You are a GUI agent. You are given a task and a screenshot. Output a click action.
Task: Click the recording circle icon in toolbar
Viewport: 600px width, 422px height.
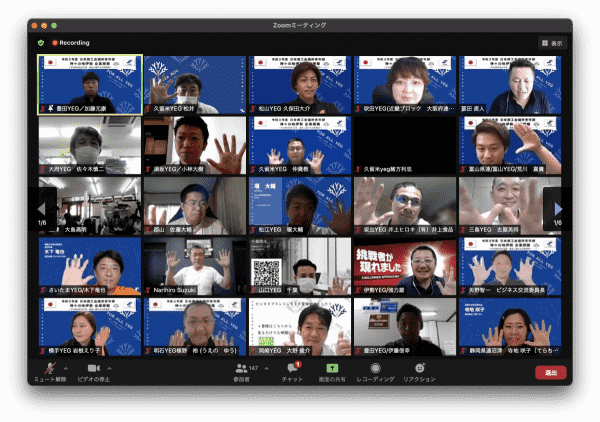pos(375,368)
